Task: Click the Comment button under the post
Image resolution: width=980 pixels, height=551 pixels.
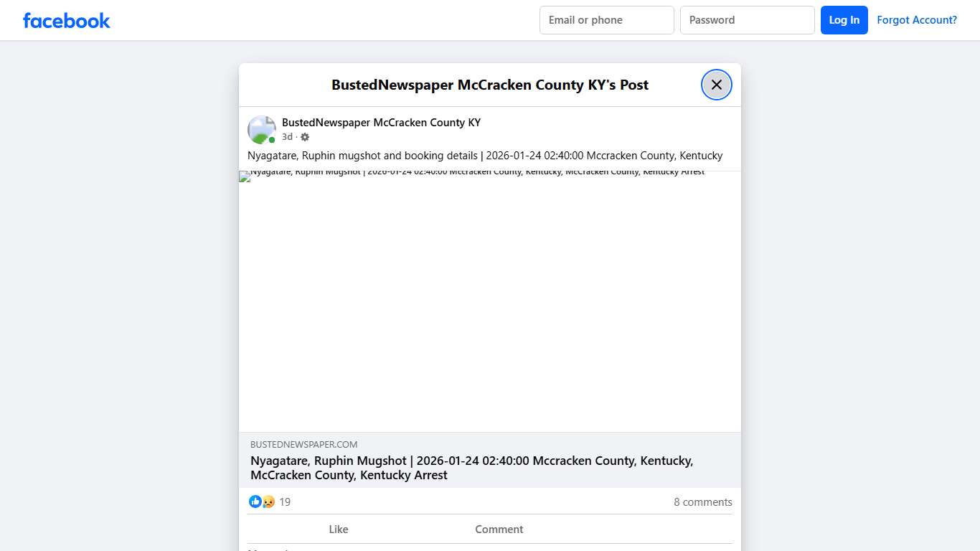Action: click(x=499, y=529)
